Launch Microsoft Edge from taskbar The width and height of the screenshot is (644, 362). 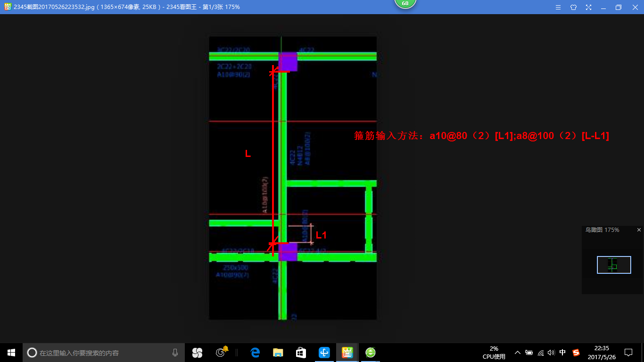[x=256, y=353]
